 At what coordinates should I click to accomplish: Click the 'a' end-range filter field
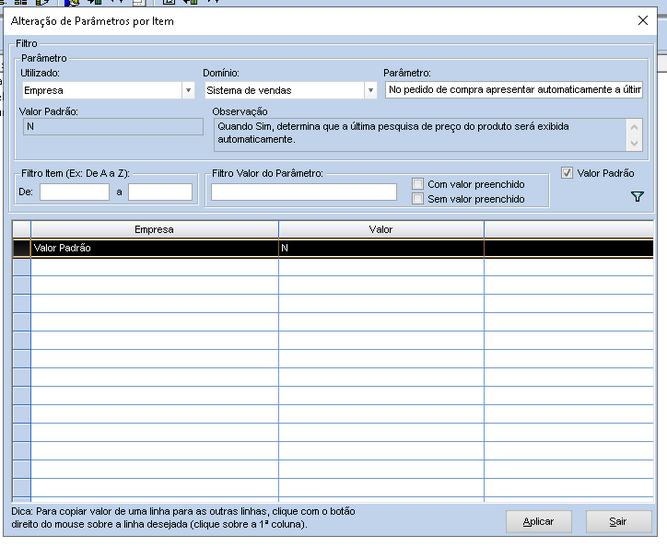160,192
